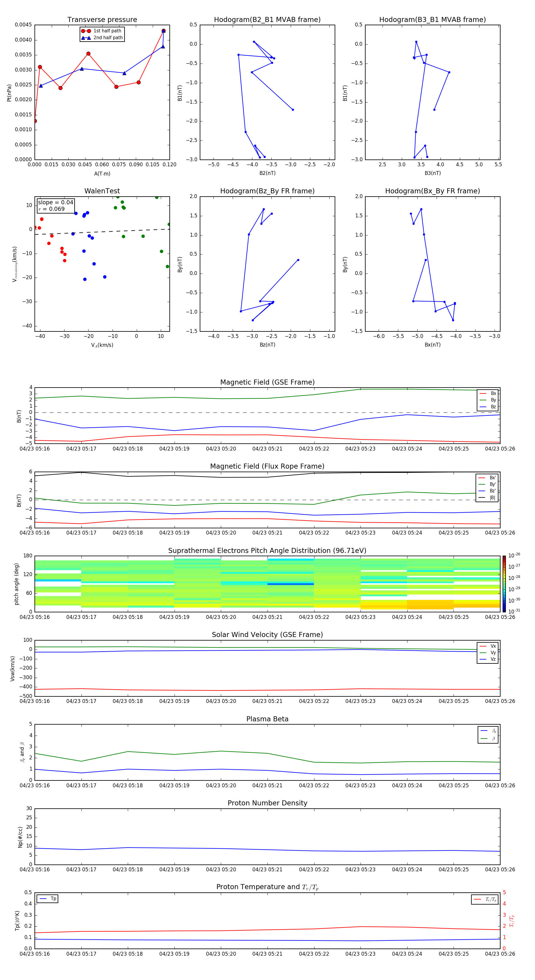Click the Bx legend entry in GSE plot
Viewport: 535px width, 980px height.
tap(488, 393)
